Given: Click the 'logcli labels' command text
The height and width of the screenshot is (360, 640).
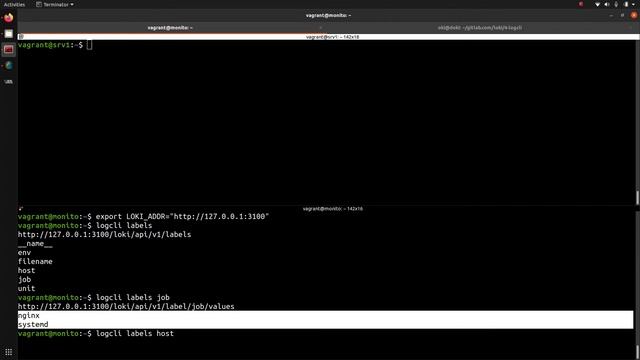Looking at the screenshot, I should tap(124, 225).
